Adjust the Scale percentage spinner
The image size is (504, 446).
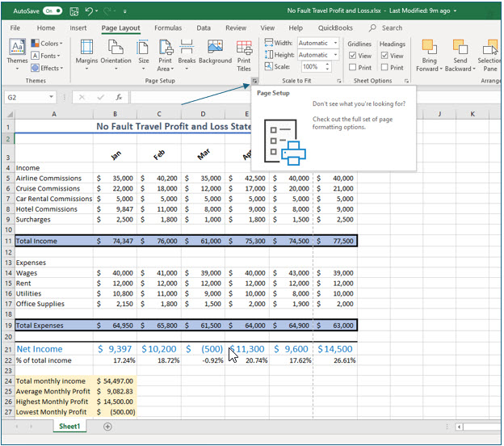pos(328,67)
